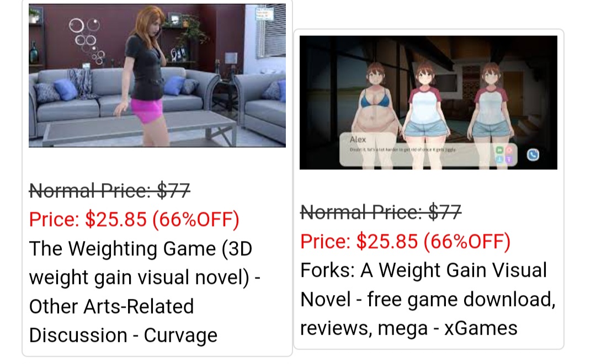
Task: Open the Forks visual novel thumbnail
Action: (x=428, y=103)
